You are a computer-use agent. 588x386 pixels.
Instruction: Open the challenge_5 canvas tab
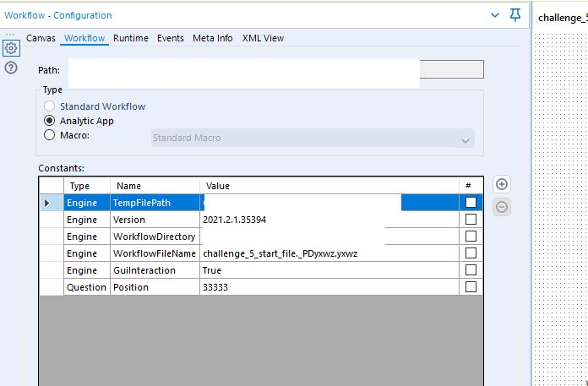click(x=563, y=18)
